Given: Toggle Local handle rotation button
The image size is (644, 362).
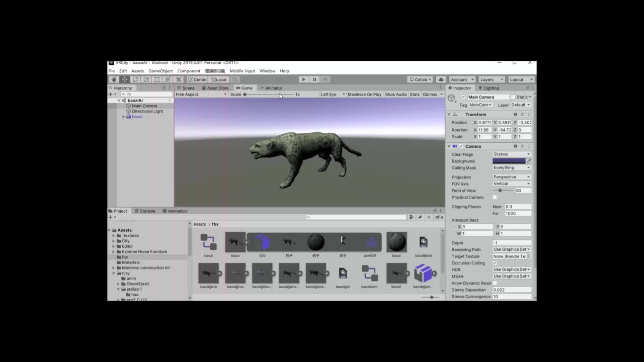Looking at the screenshot, I should point(219,79).
